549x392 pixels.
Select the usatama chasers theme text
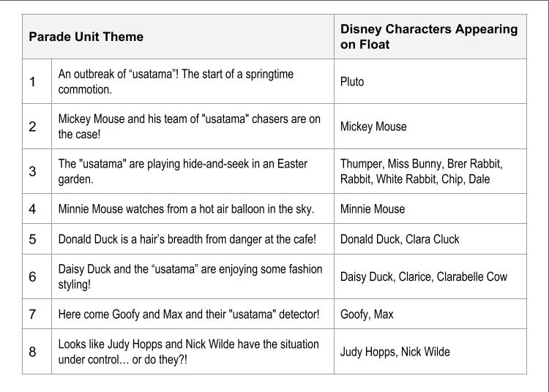189,127
